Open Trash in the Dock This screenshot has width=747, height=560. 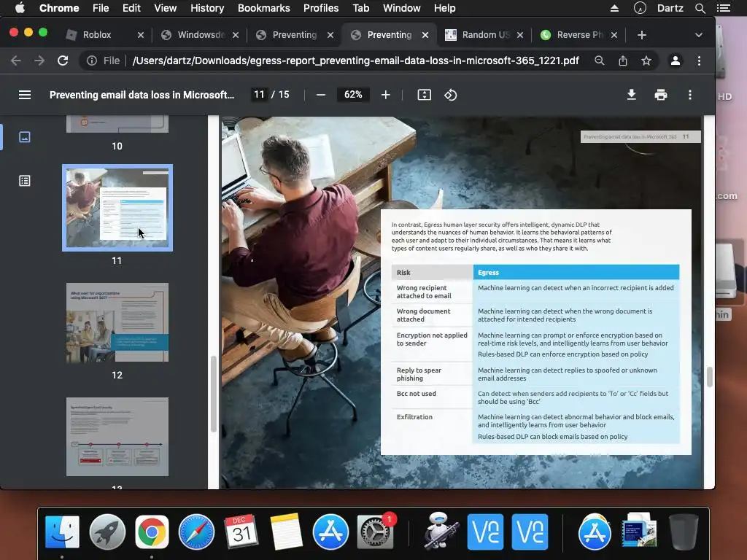(x=684, y=532)
